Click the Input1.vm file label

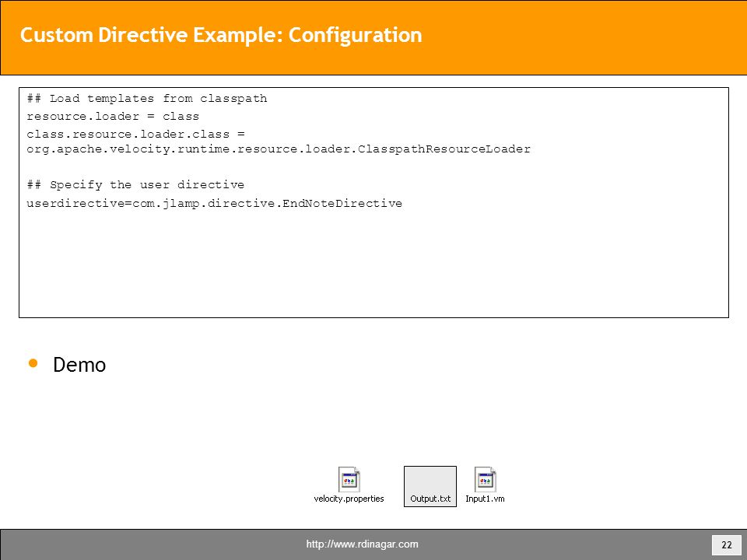tap(485, 499)
